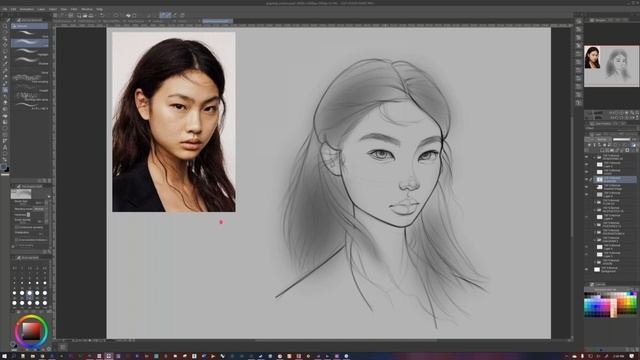Choose the Running color spray sub tool
640x360 pixels.
[30, 96]
